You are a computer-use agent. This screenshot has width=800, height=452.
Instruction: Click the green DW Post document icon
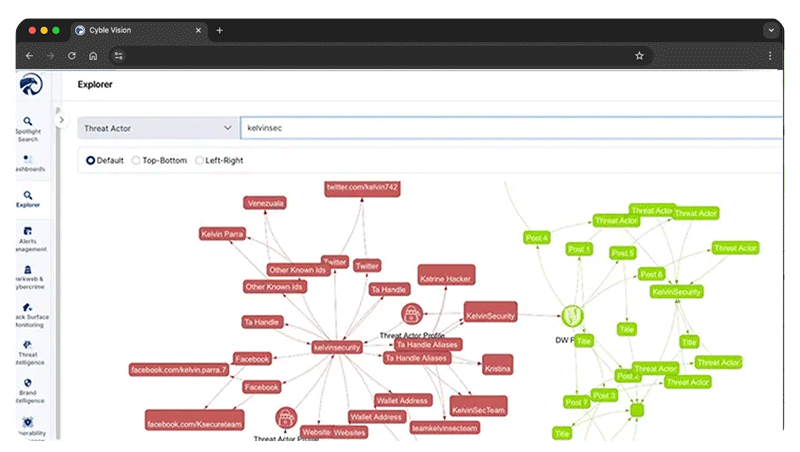pyautogui.click(x=572, y=317)
